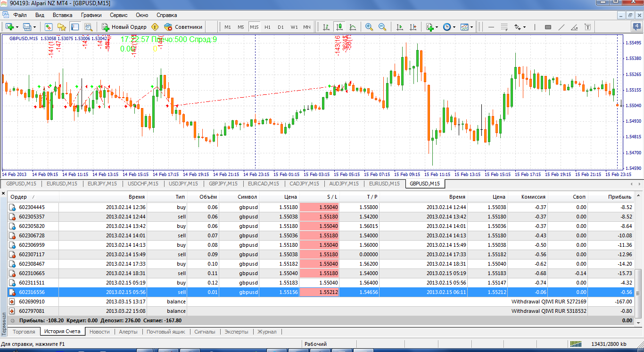644x352 pixels.
Task: Open the Эксперты terminal tab
Action: [236, 332]
